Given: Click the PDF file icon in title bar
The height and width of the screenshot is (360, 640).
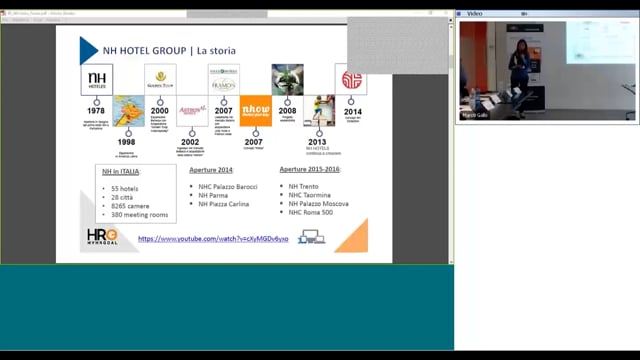Looking at the screenshot, I should (x=4, y=13).
